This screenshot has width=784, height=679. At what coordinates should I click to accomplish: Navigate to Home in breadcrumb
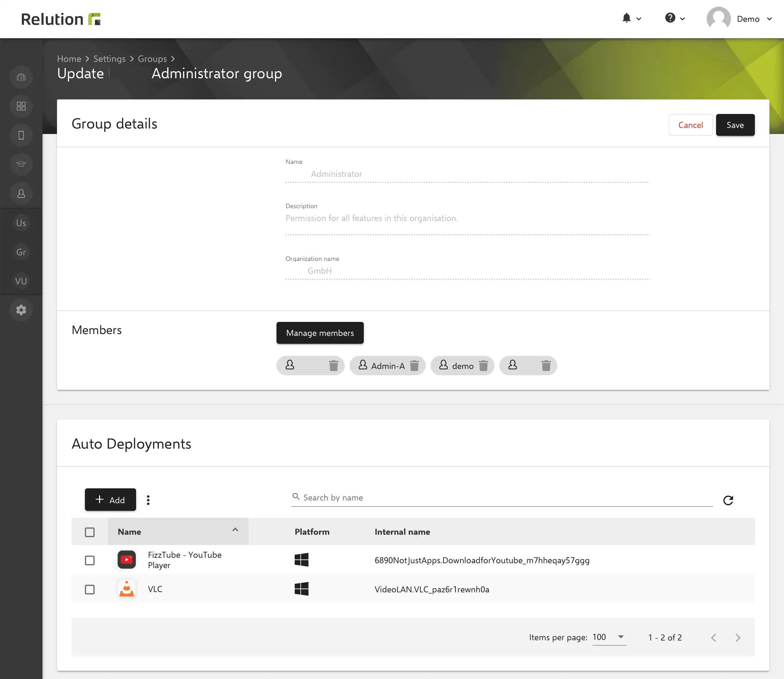69,59
